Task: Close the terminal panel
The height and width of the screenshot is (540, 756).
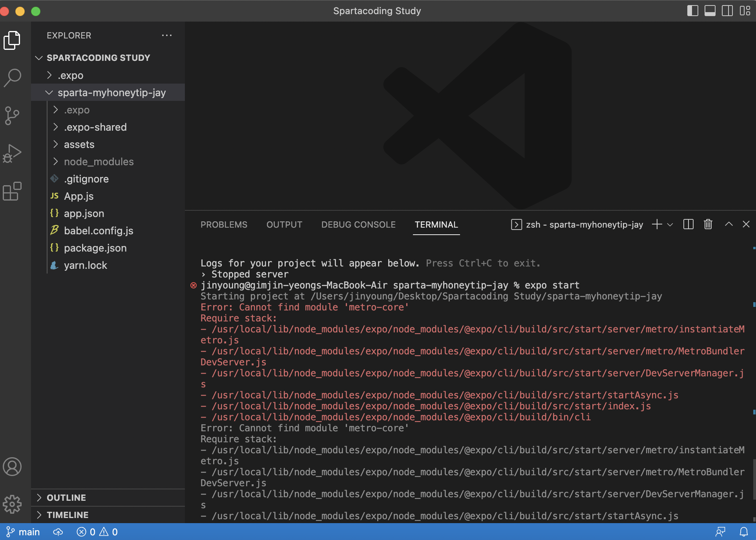Action: pyautogui.click(x=746, y=224)
